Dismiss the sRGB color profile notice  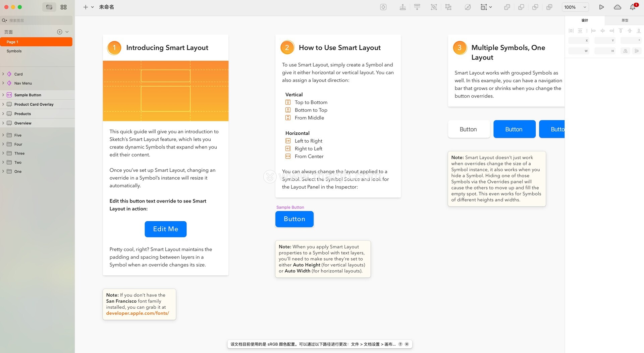(x=407, y=344)
